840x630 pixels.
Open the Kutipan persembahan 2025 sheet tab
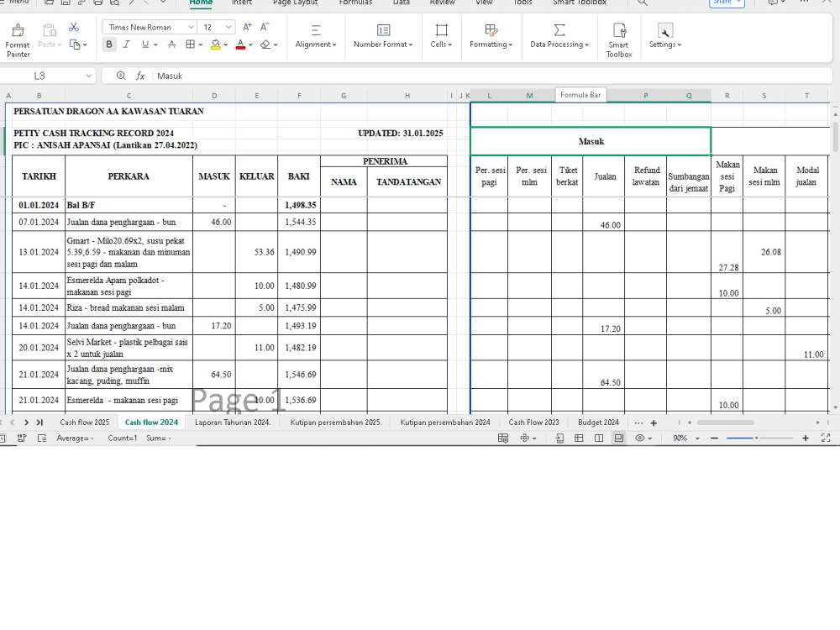(335, 423)
